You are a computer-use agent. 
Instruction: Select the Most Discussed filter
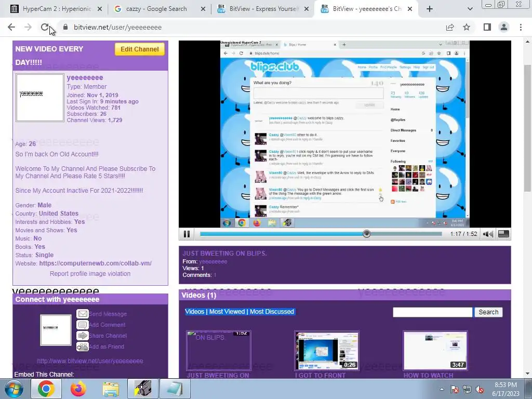[272, 312]
